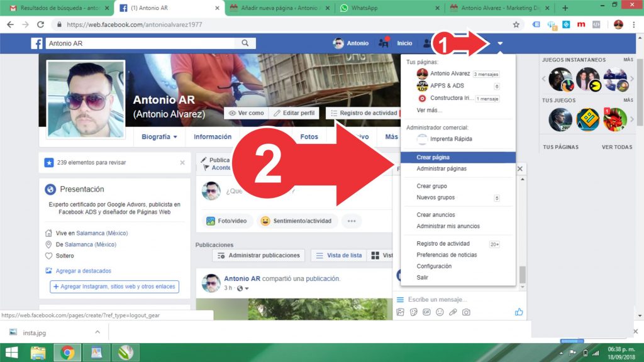
Task: Click the Facebook logo icon
Action: (x=36, y=43)
